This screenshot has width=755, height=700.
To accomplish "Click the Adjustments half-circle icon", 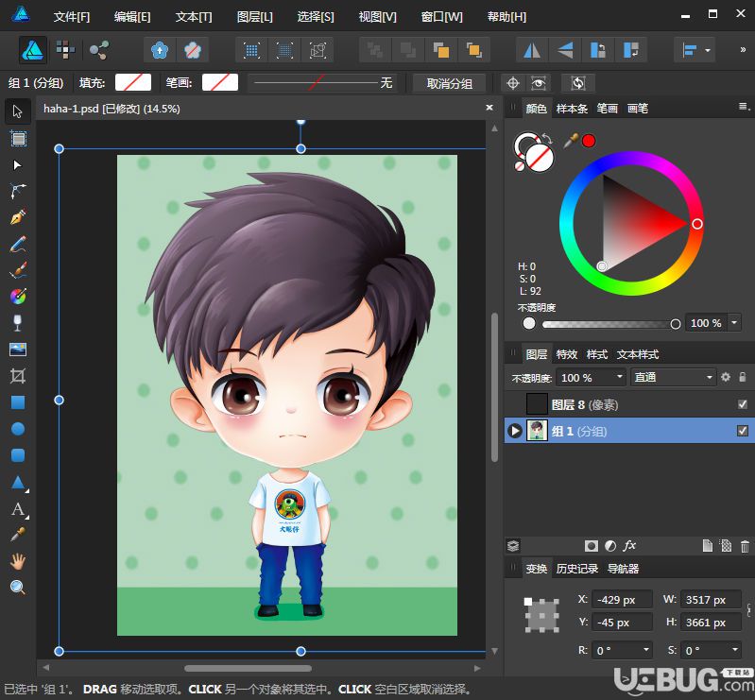I will point(610,546).
